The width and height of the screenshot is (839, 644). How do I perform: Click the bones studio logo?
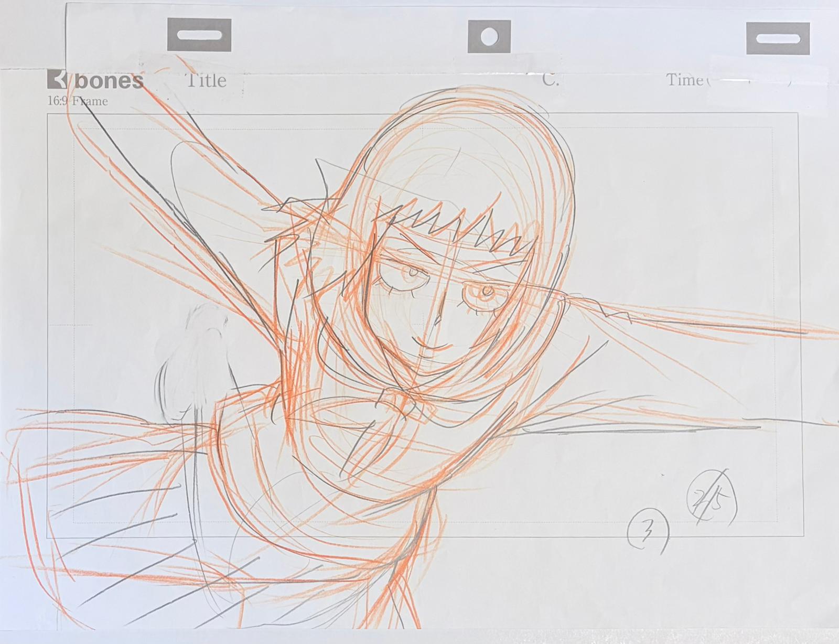point(95,80)
